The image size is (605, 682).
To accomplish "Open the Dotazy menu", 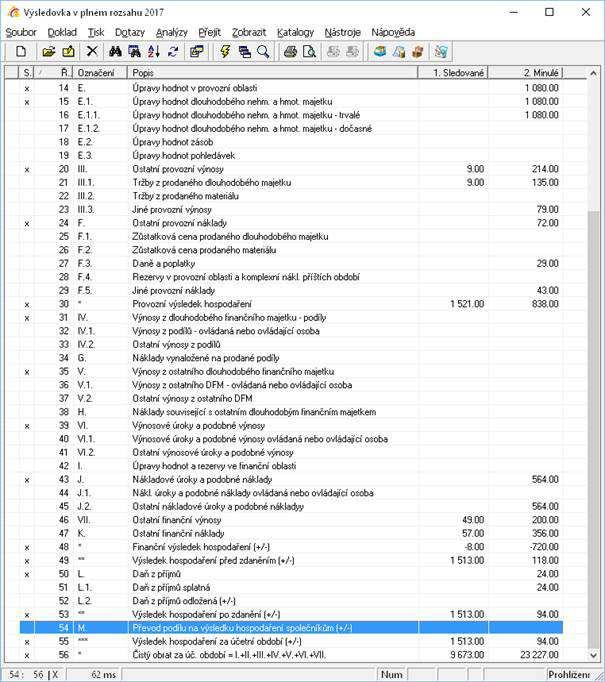I will click(x=130, y=32).
